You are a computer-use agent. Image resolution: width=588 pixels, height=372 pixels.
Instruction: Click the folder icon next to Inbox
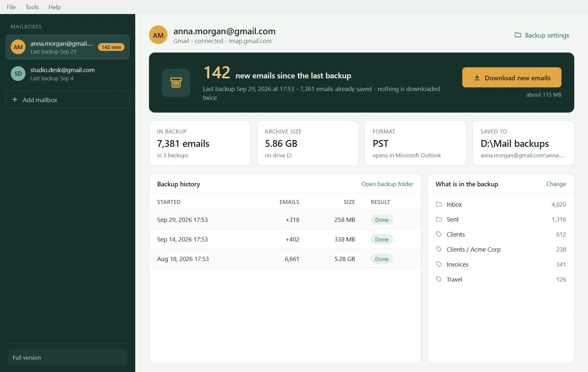[439, 204]
